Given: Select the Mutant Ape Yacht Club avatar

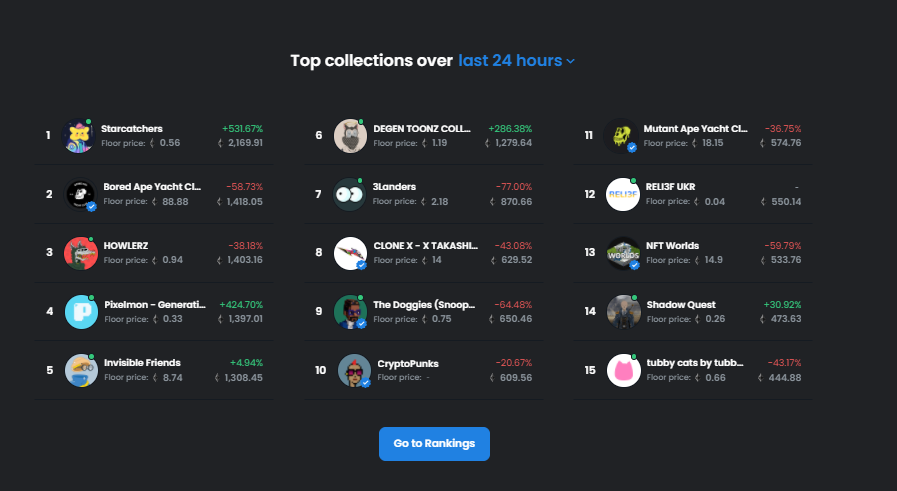Looking at the screenshot, I should 621,136.
